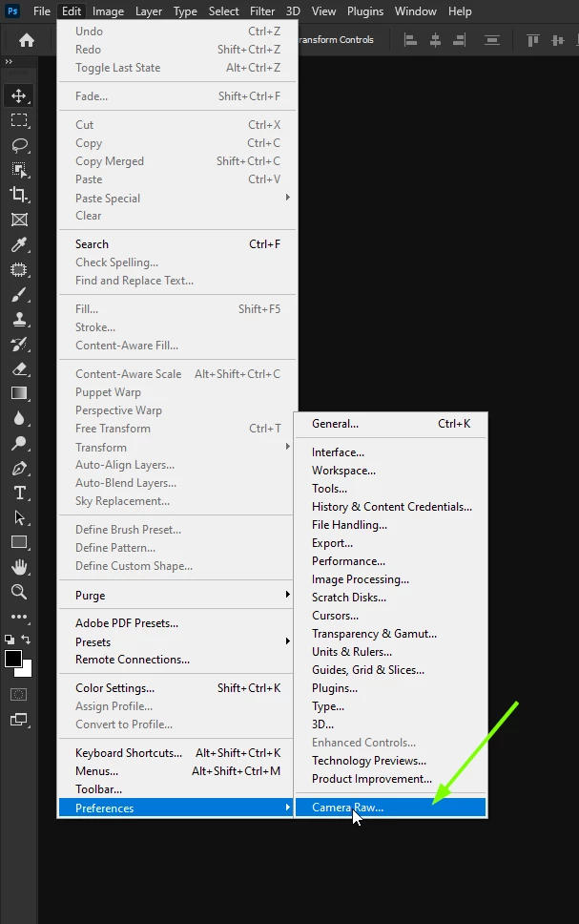Select the Horizontal Type tool

click(x=19, y=493)
